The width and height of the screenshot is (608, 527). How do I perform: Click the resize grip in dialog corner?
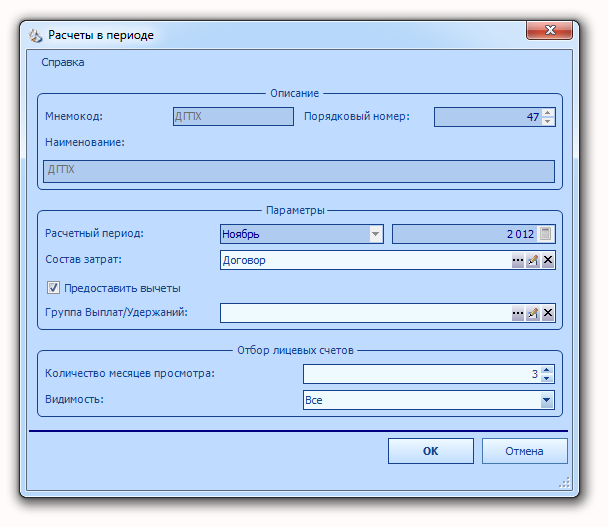[564, 482]
